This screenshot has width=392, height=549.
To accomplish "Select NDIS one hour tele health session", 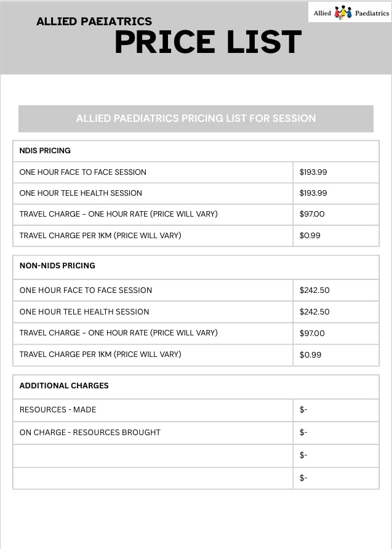I will [x=81, y=193].
